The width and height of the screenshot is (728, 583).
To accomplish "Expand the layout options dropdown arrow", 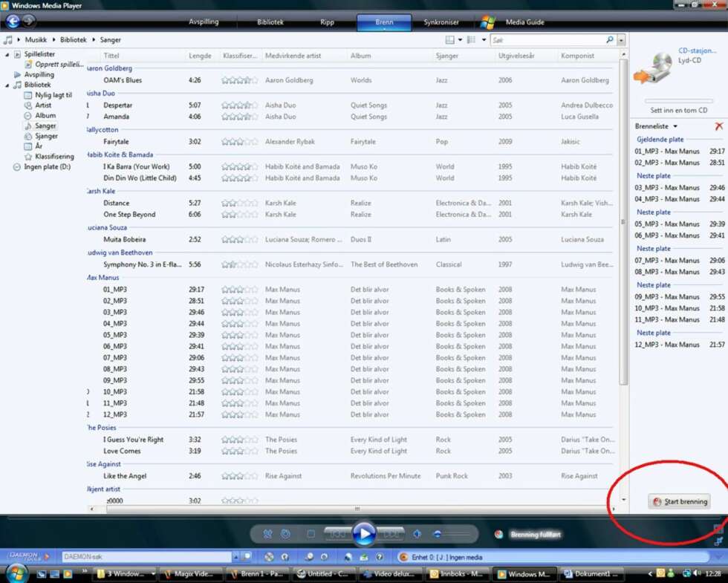I will (460, 40).
